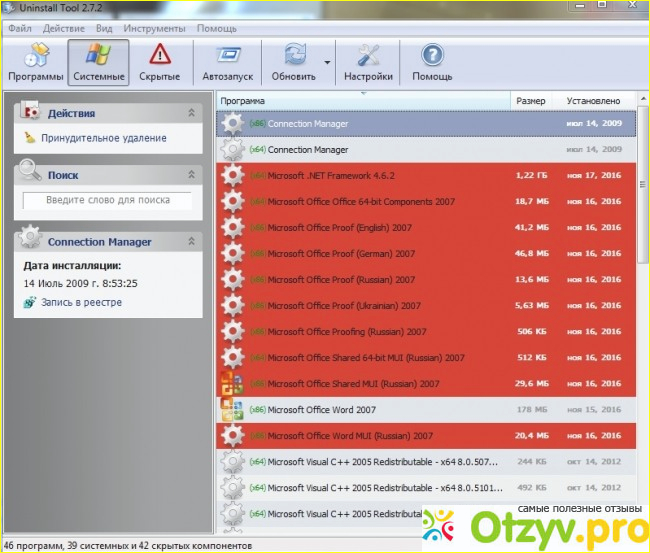Viewport: 650px width, 553px height.
Task: Click the magnifier icon in Поиск panel
Action: [29, 170]
